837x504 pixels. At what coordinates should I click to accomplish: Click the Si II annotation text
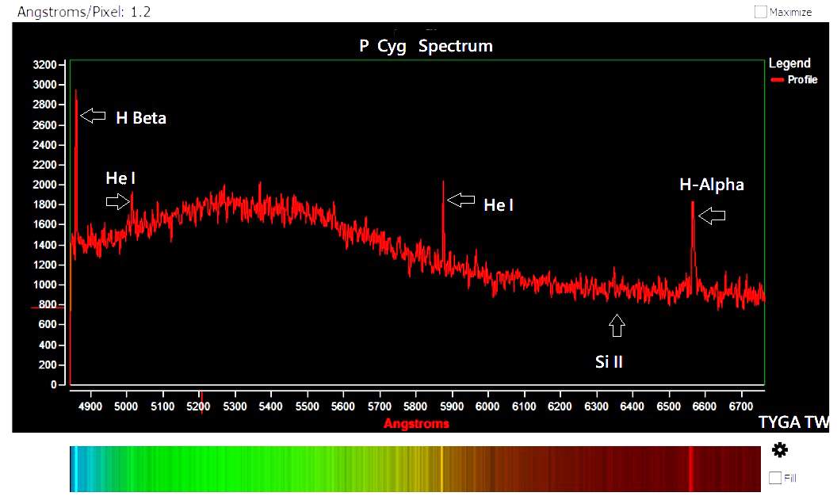click(609, 362)
